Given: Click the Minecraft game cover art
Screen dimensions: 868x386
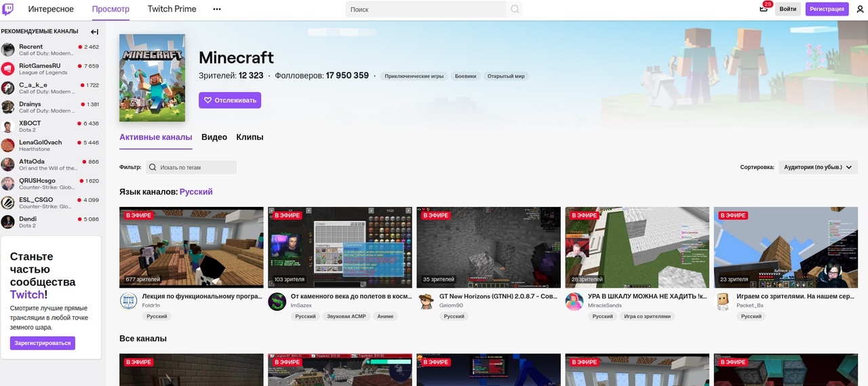Looking at the screenshot, I should pyautogui.click(x=152, y=78).
